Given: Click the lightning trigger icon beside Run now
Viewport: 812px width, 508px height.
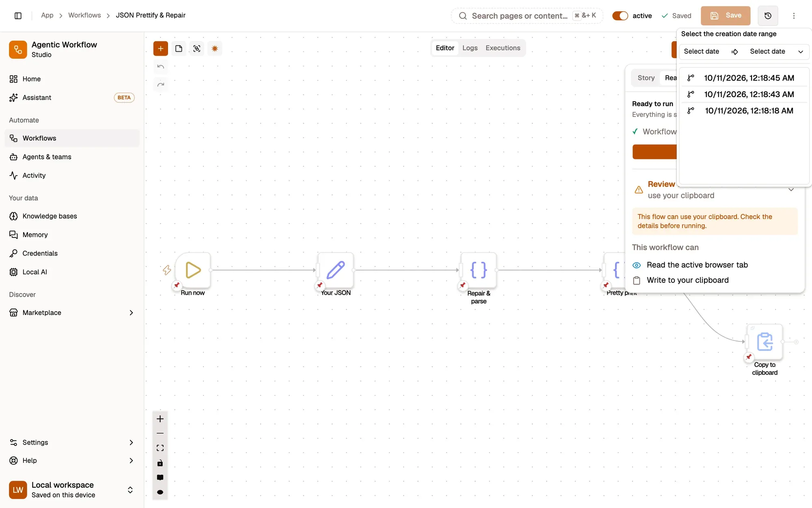Looking at the screenshot, I should click(x=167, y=270).
